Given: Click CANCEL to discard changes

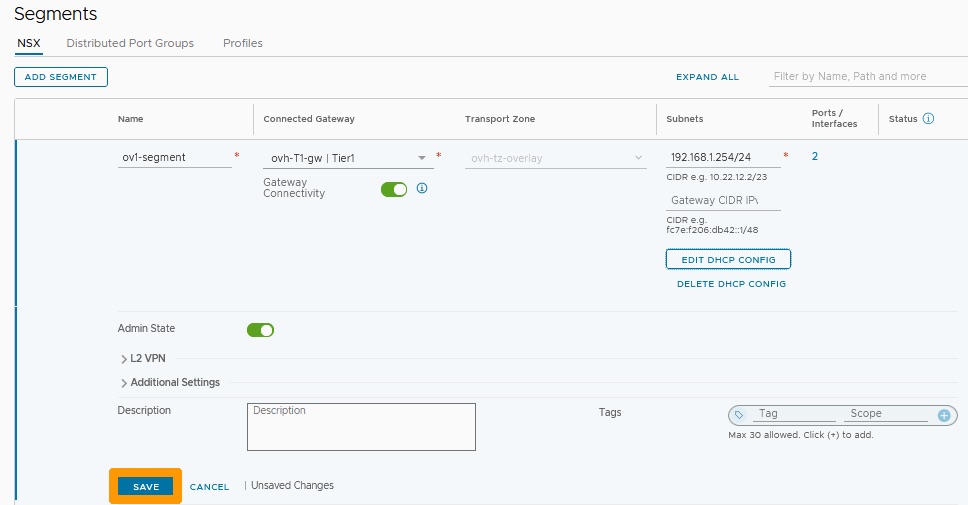Looking at the screenshot, I should click(x=209, y=486).
